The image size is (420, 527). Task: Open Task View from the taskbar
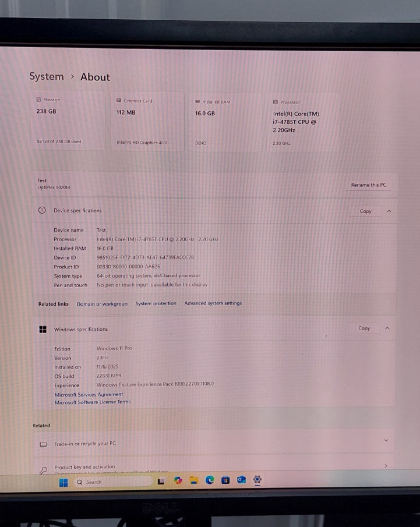coord(161,482)
